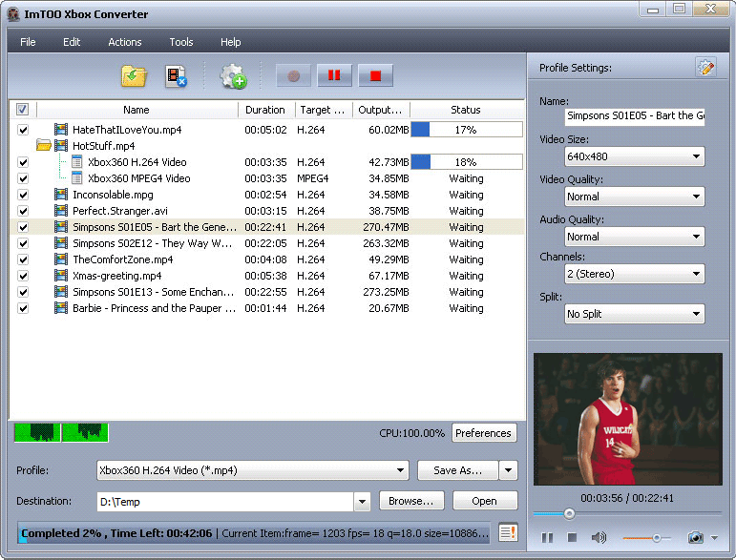Toggle the select-all checkbox in header
This screenshot has height=560, width=736.
click(22, 110)
